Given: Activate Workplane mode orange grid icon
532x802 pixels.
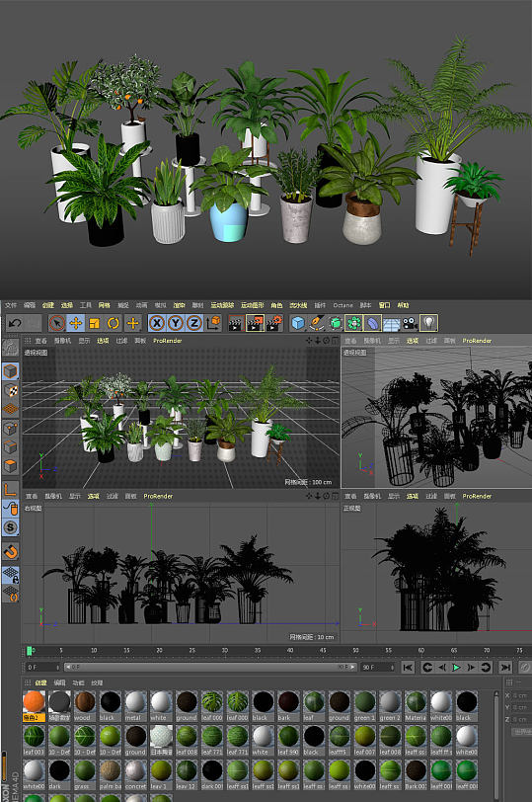Looking at the screenshot, I should pyautogui.click(x=10, y=409).
